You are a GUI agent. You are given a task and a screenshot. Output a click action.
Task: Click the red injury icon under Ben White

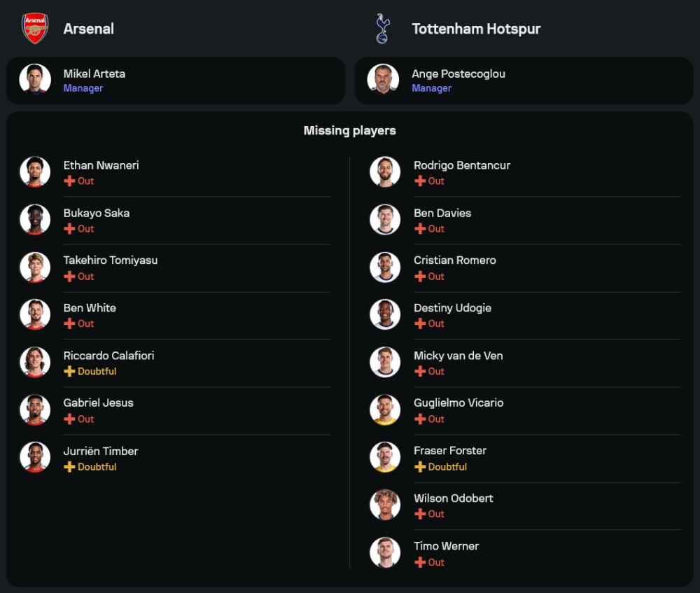69,323
